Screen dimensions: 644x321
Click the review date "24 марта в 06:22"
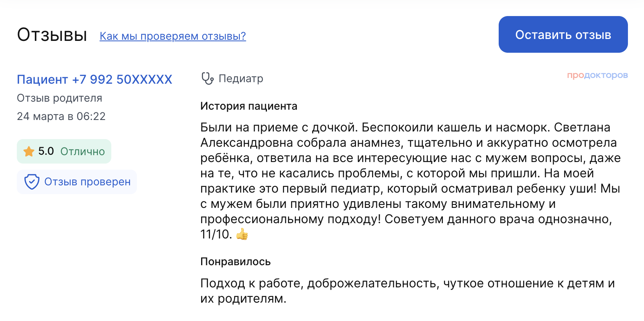click(61, 117)
